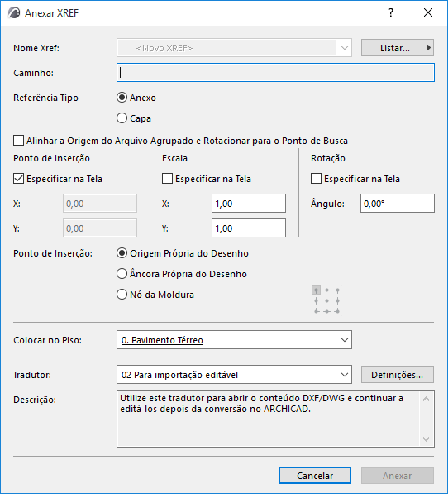Screen dimensions: 448x494
Task: Click the 'Rotação' section heading
Action: pyautogui.click(x=328, y=158)
